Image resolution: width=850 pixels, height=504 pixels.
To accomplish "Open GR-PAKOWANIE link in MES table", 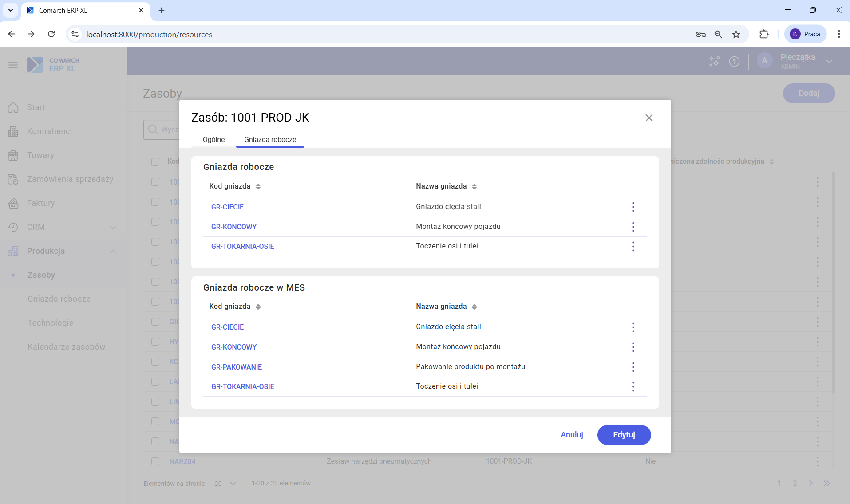I will pos(237,367).
